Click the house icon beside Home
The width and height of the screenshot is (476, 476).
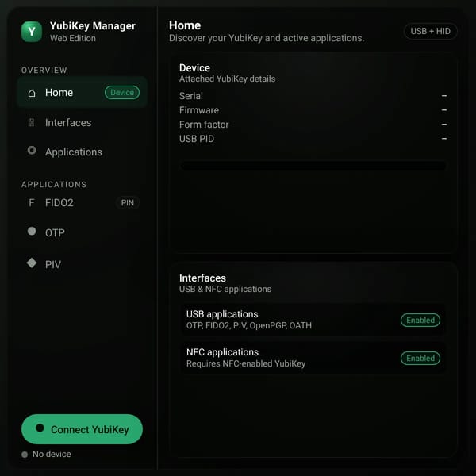coord(32,93)
